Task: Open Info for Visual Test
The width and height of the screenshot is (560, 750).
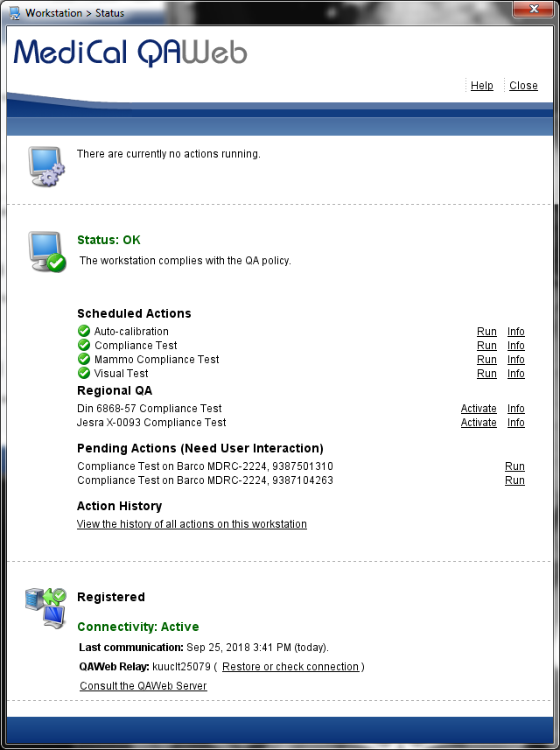Action: pos(516,373)
